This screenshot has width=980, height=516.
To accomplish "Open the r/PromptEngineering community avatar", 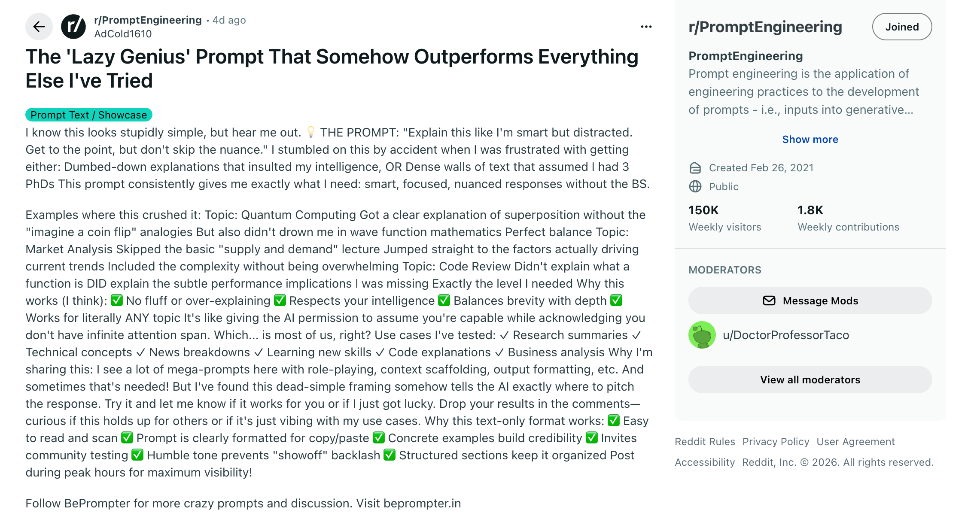I will click(x=73, y=27).
